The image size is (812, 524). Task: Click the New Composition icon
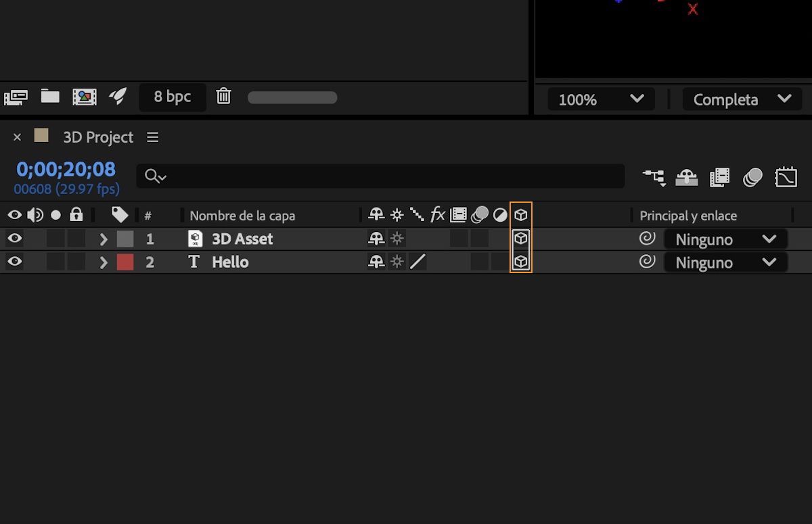pos(85,97)
